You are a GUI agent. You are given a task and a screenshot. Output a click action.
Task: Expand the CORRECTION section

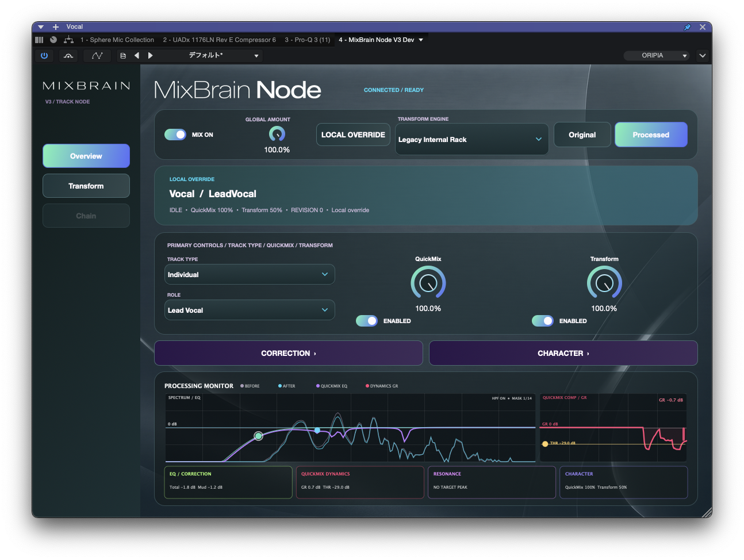(x=289, y=353)
